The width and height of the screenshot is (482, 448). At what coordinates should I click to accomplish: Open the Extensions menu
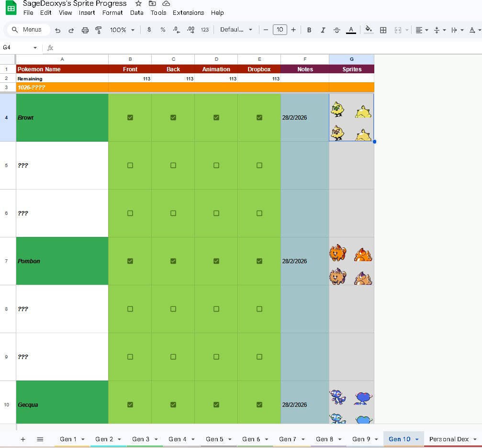coord(189,12)
